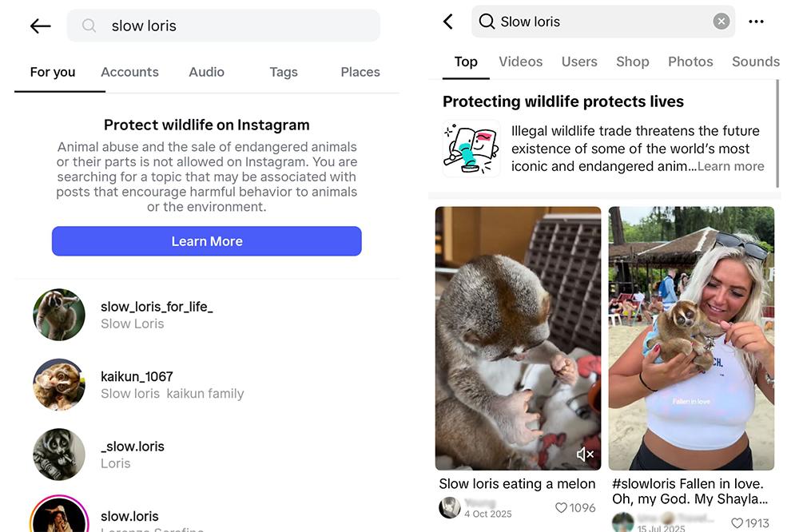This screenshot has width=799, height=532.
Task: Unmute the slow loris melon video
Action: tap(584, 453)
